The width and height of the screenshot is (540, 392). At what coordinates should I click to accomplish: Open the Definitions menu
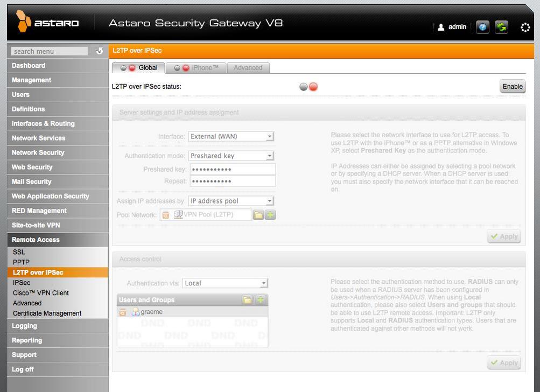[x=58, y=109]
